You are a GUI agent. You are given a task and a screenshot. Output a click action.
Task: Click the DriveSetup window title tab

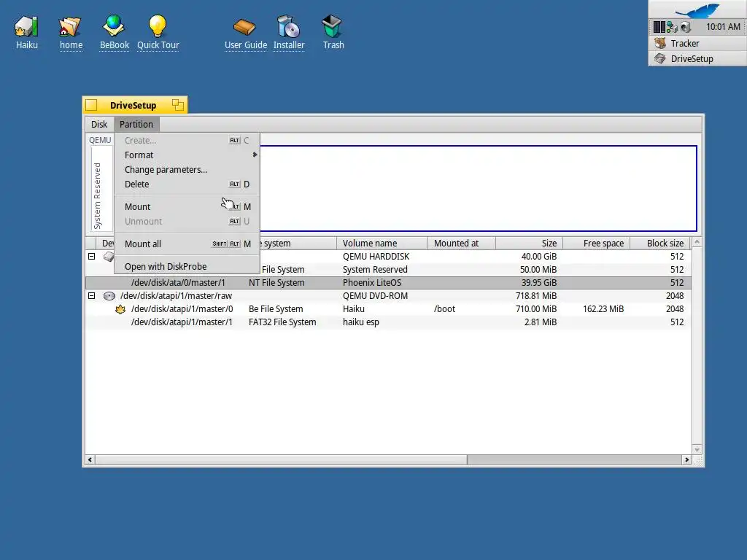tap(133, 105)
